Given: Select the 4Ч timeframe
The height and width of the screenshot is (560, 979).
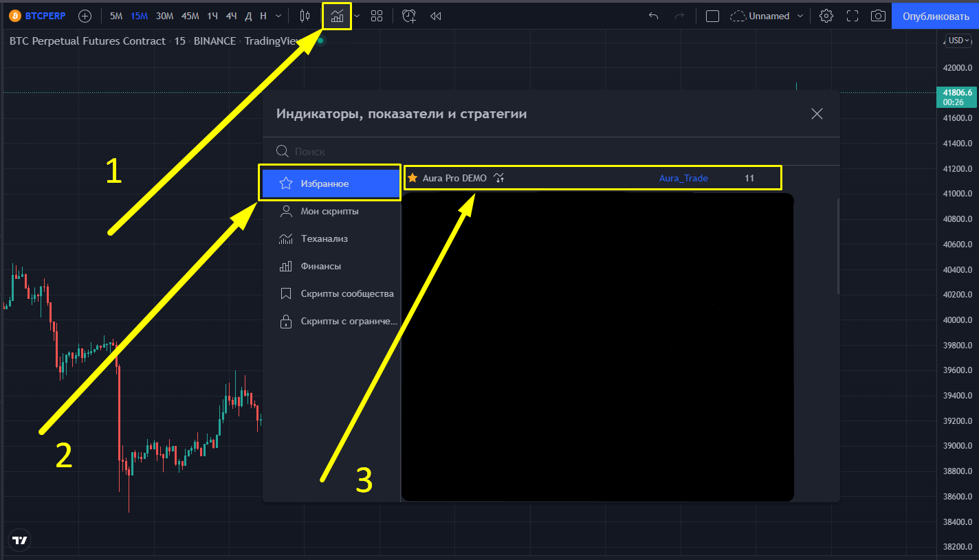Looking at the screenshot, I should [x=231, y=16].
